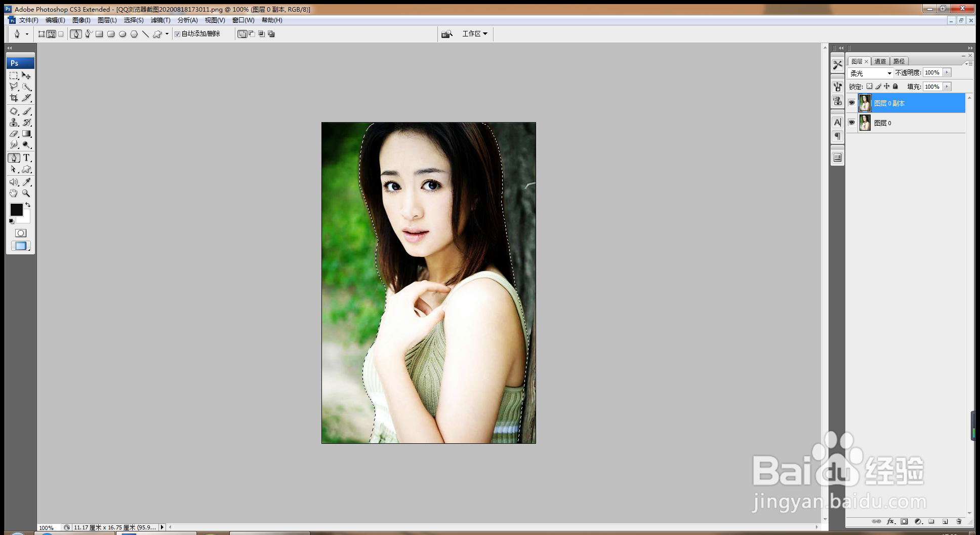The width and height of the screenshot is (980, 535).
Task: Select the Hand tool
Action: (x=14, y=193)
